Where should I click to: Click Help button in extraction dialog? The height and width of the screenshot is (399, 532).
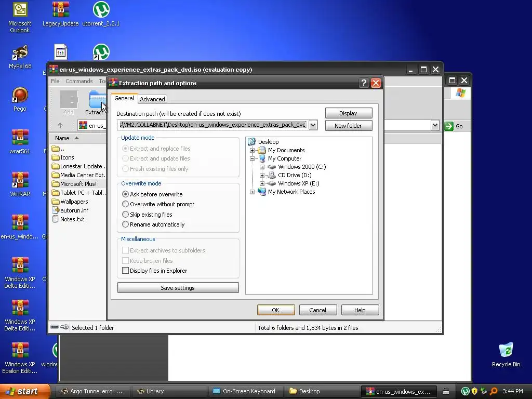pos(360,310)
